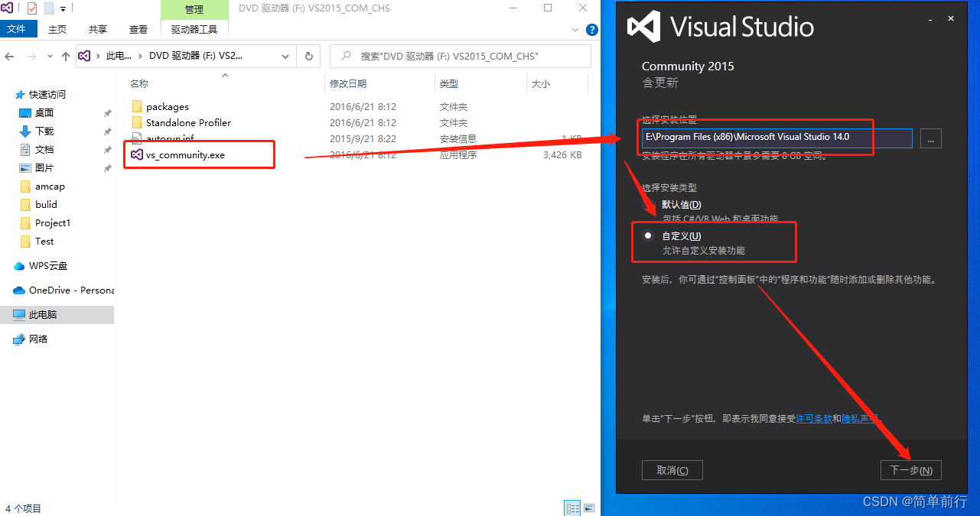Click the 图片 picture icon in sidebar
Viewport: 980px width, 516px height.
pyautogui.click(x=24, y=168)
